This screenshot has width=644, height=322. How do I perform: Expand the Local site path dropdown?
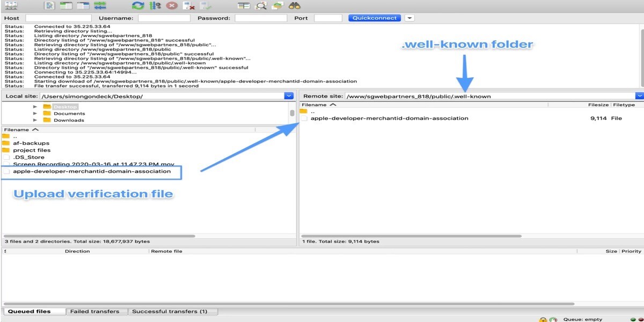[x=289, y=96]
